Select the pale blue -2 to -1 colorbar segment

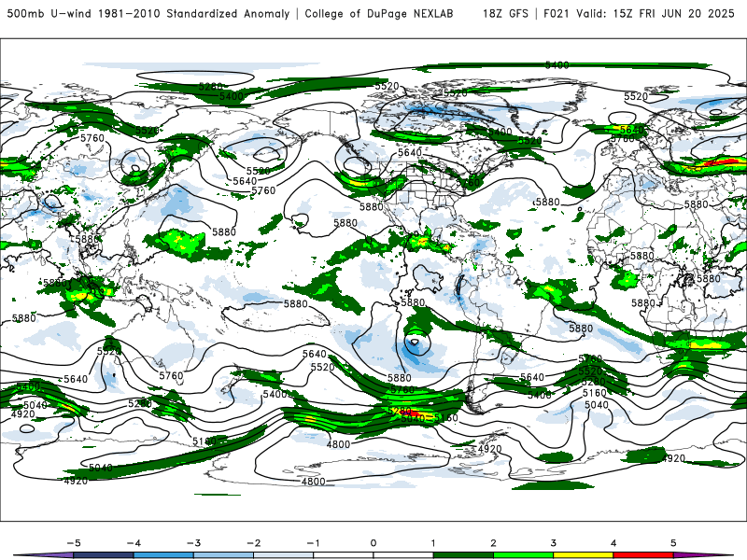point(284,555)
